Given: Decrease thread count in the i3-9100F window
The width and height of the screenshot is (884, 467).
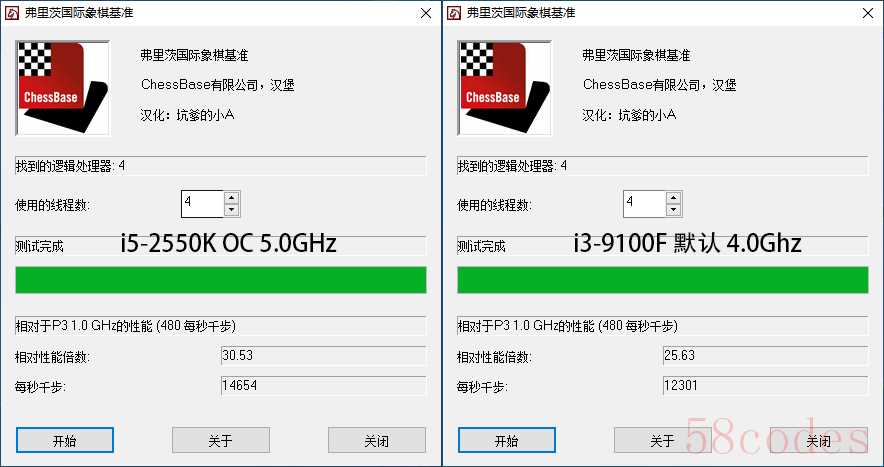Looking at the screenshot, I should [674, 210].
